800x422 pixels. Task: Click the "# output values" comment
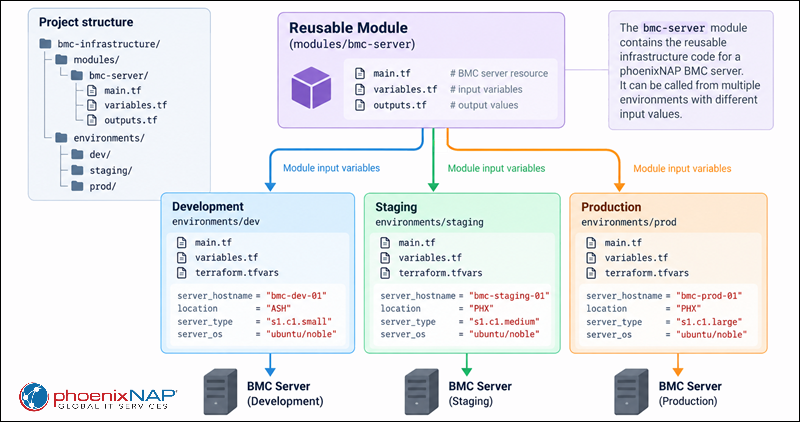[484, 105]
